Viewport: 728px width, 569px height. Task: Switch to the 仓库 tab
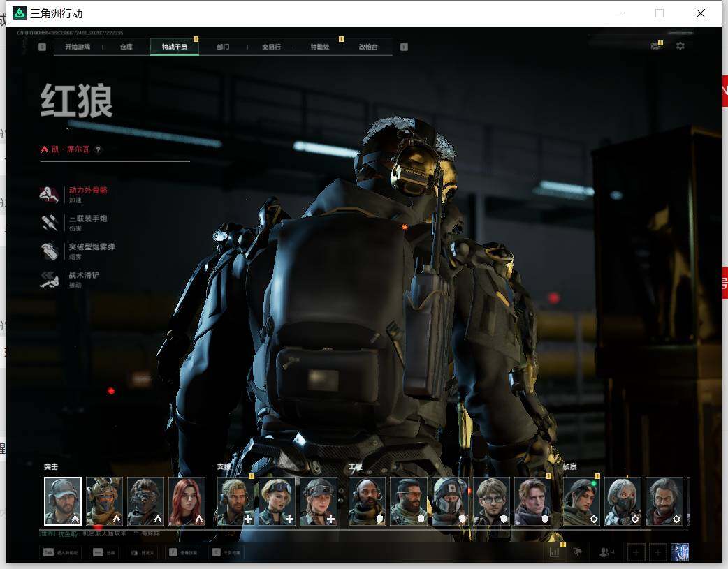126,47
